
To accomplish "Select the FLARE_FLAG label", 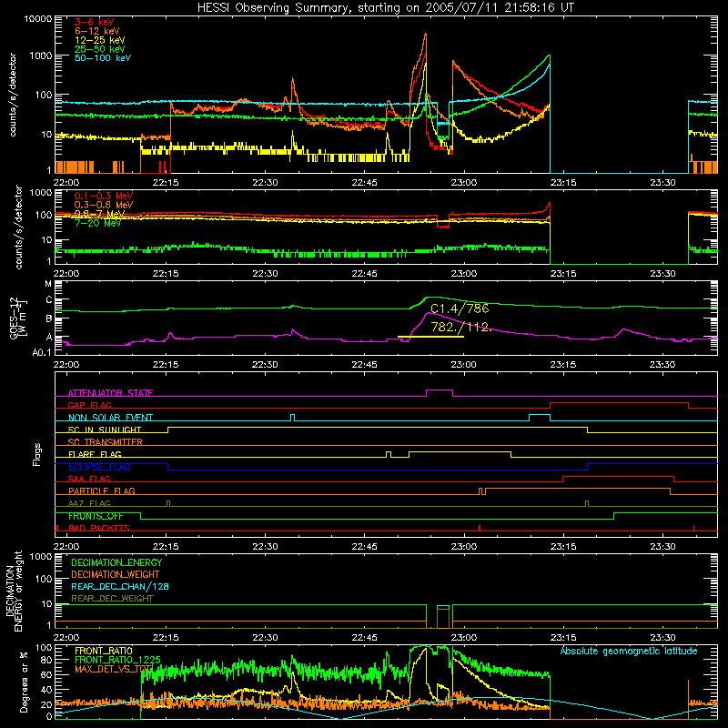I will point(95,454).
